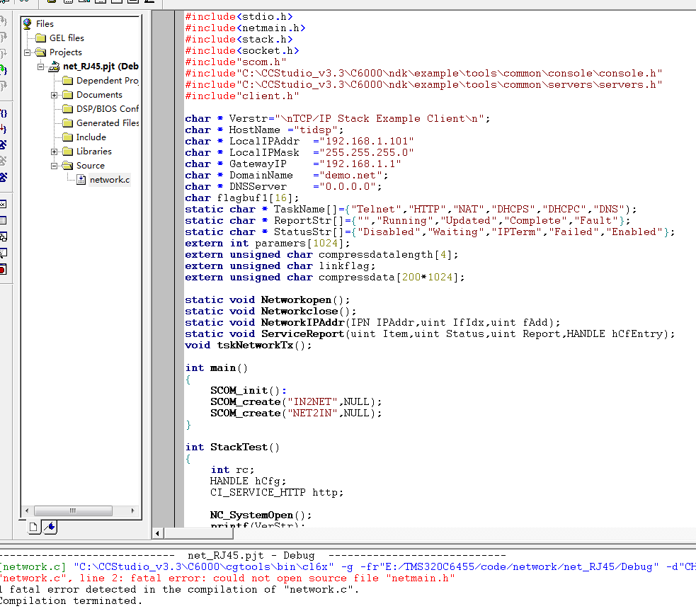Click the 'net_RJ45.pjt - Debug' output header
Image resolution: width=696 pixels, height=616 pixels.
251,556
